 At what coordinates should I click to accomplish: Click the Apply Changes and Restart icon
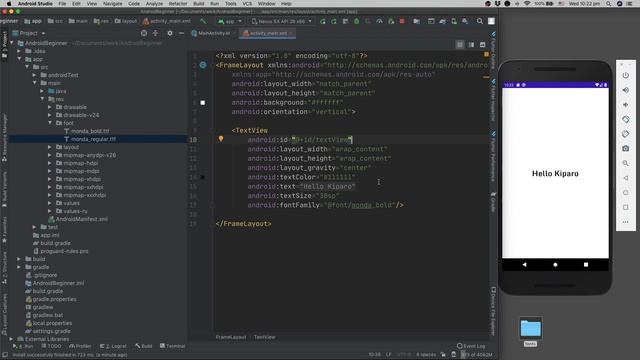(334, 21)
